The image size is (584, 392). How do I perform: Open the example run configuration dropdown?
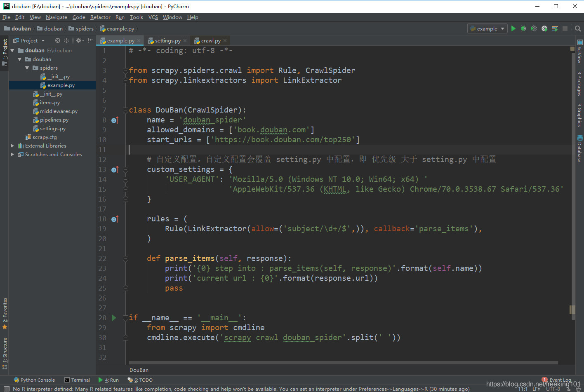click(x=487, y=28)
